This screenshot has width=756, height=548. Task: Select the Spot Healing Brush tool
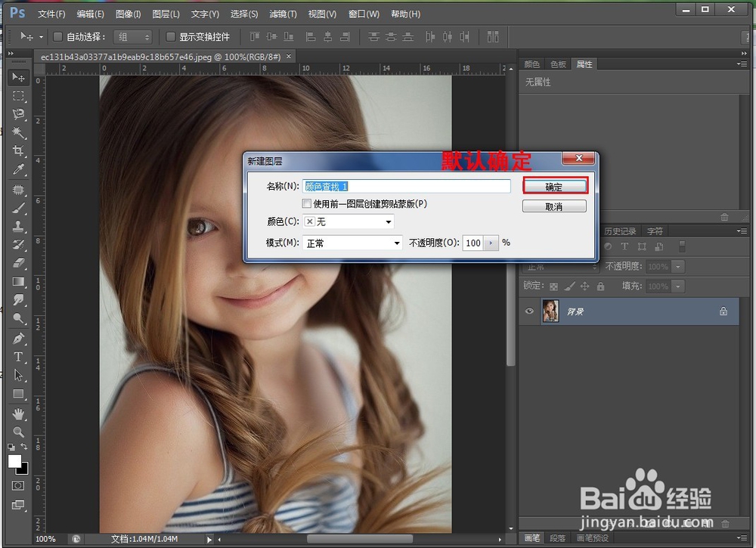click(18, 190)
